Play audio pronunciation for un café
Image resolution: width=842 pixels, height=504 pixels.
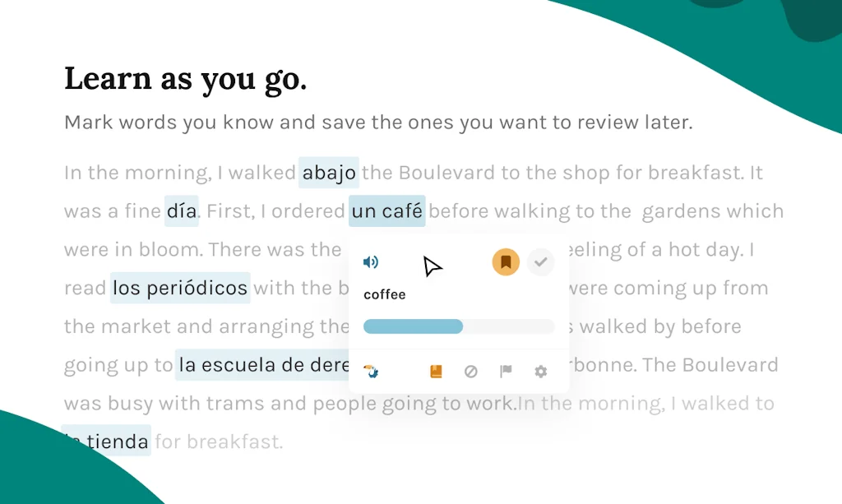[371, 262]
